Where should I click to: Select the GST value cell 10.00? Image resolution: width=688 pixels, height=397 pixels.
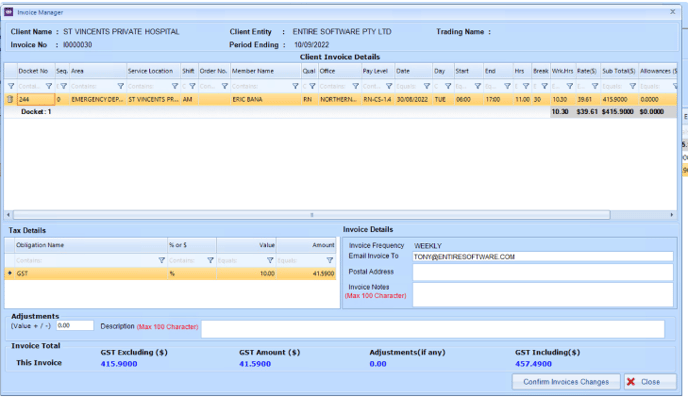tap(246, 274)
